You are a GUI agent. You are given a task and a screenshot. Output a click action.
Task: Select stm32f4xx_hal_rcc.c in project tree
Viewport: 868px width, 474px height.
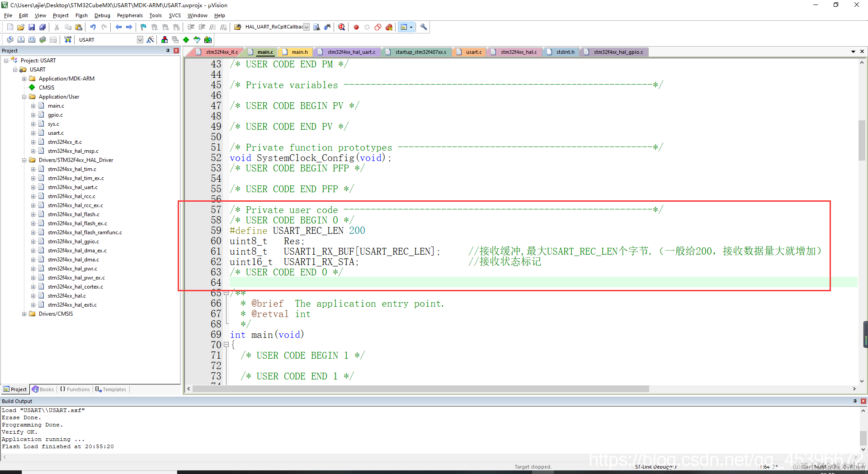(71, 196)
